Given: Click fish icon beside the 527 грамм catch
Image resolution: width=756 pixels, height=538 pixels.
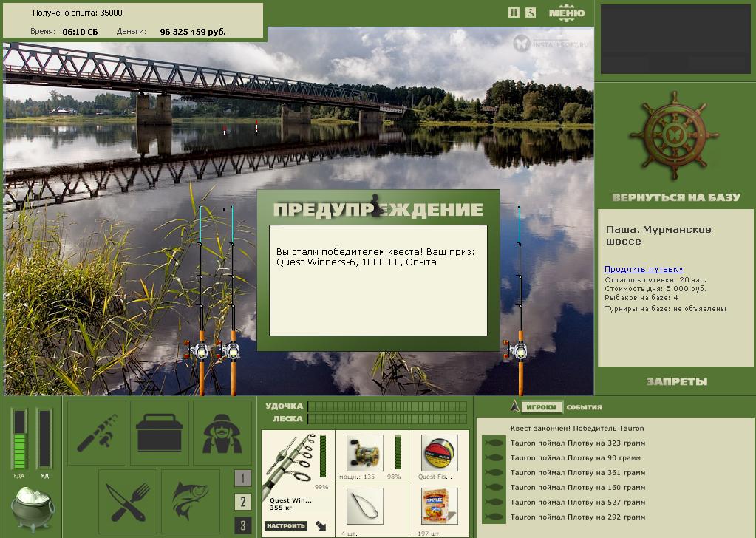Looking at the screenshot, I should (x=494, y=503).
